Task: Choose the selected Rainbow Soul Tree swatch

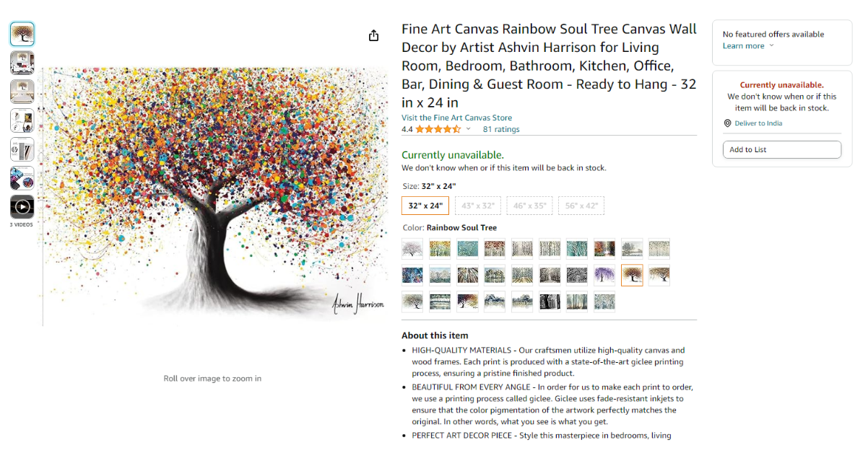Action: click(x=632, y=275)
